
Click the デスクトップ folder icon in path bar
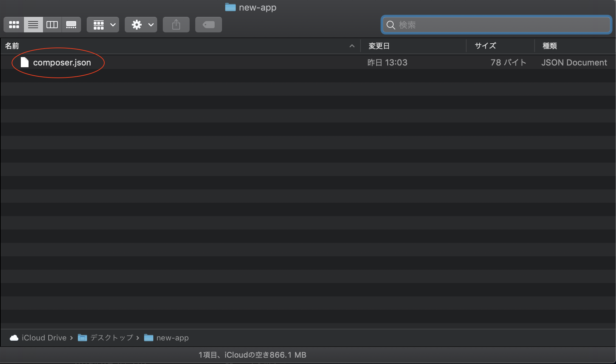[x=82, y=338]
